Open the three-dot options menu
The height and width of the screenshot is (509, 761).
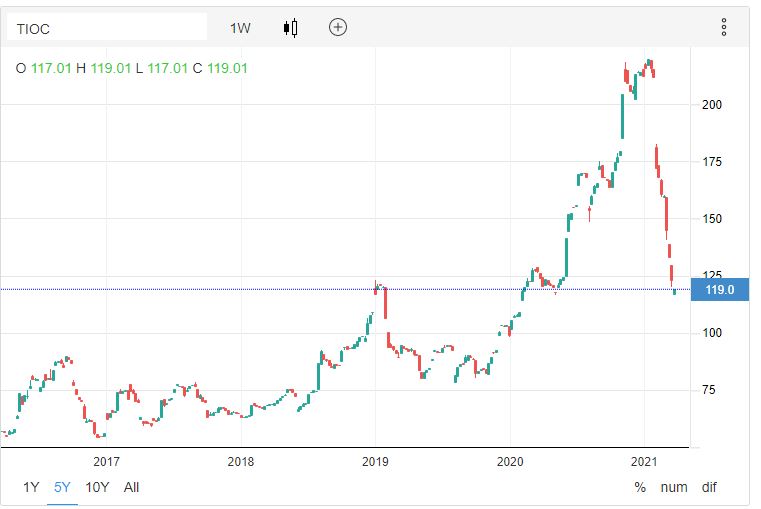(x=724, y=27)
